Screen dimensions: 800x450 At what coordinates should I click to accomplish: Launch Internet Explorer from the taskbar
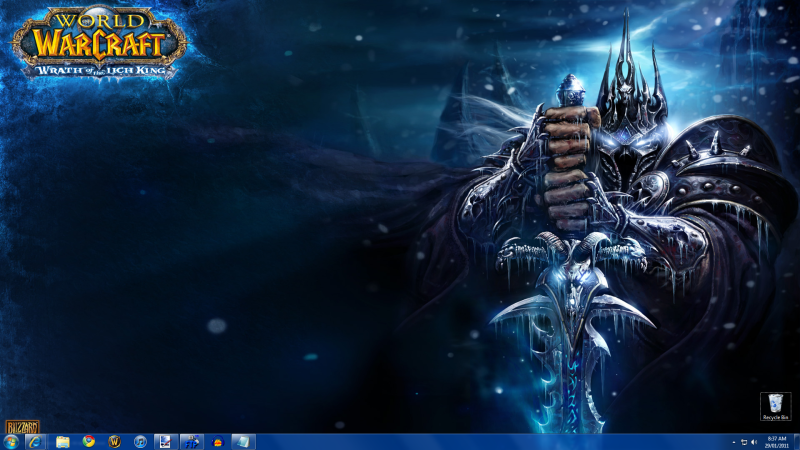pos(35,442)
